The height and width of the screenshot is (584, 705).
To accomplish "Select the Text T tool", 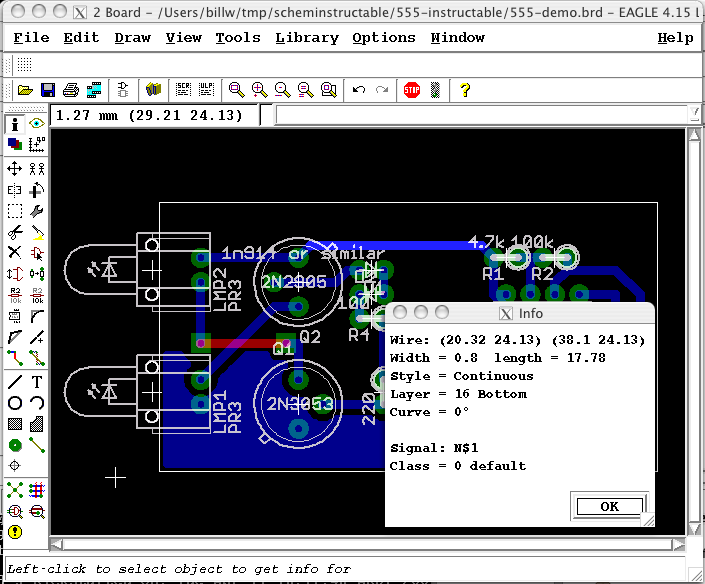I will click(x=36, y=382).
